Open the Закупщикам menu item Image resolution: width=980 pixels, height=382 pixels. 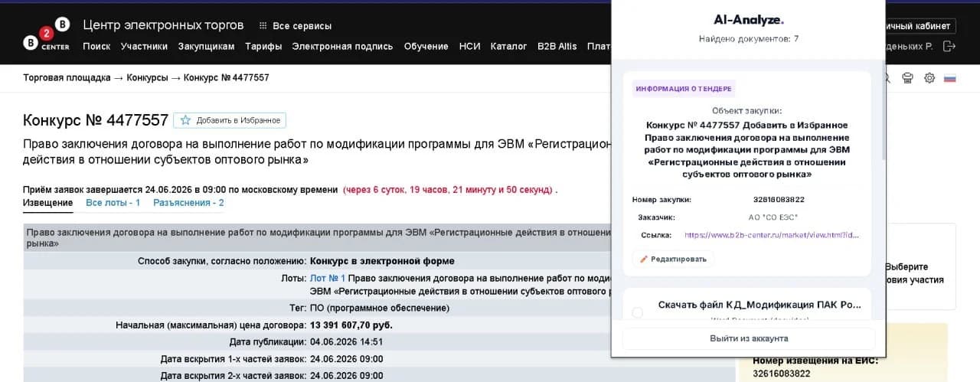click(x=207, y=46)
